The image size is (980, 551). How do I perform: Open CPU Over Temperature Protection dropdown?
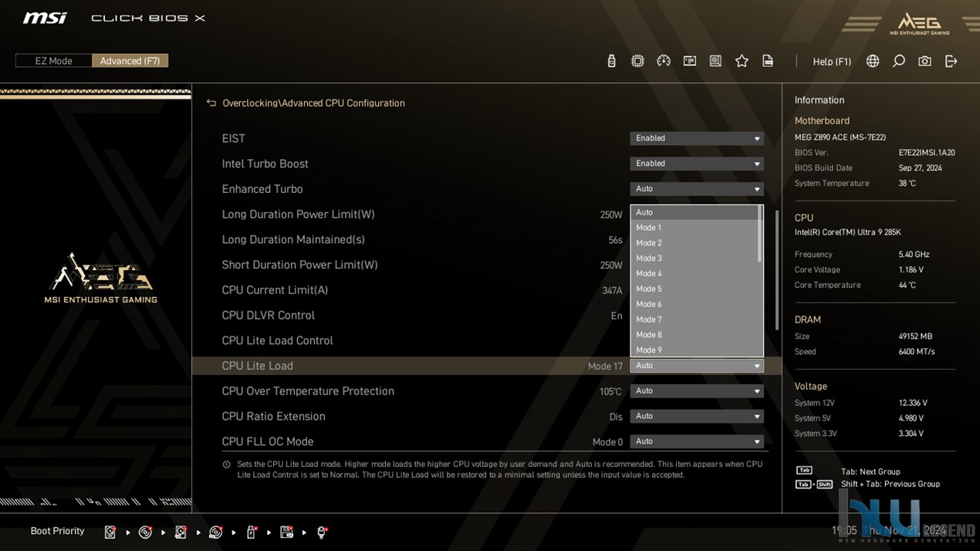point(697,391)
